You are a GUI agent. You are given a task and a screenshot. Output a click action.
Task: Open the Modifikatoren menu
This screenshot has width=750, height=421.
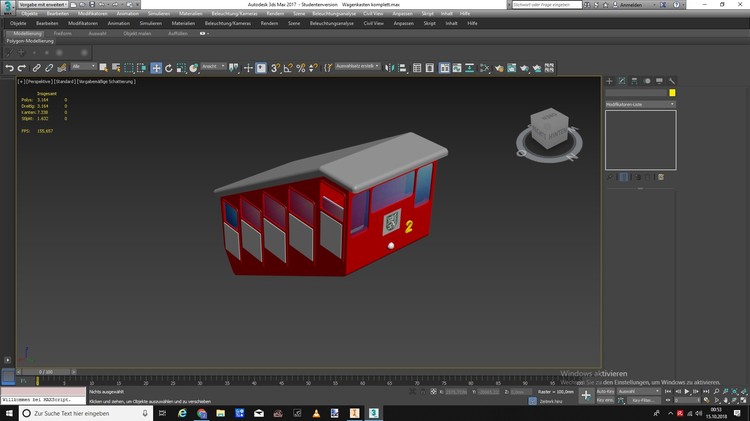point(83,23)
